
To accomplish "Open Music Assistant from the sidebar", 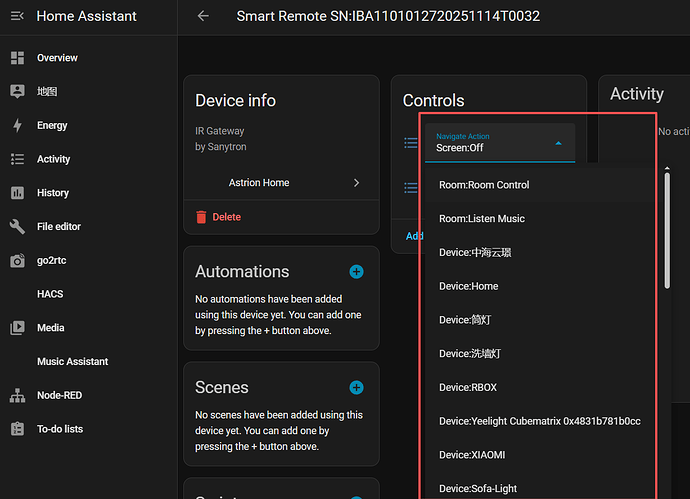I will tap(73, 362).
